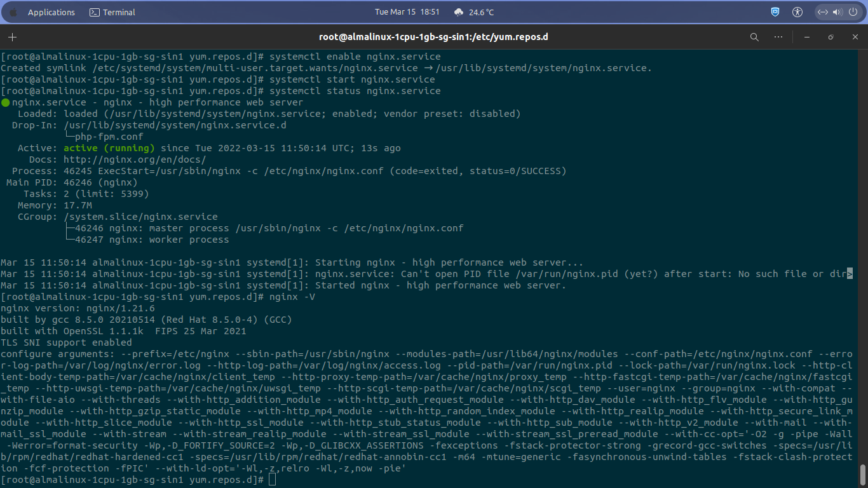Viewport: 868px width, 488px height.
Task: Click the Apple logo in top bar
Action: [13, 12]
